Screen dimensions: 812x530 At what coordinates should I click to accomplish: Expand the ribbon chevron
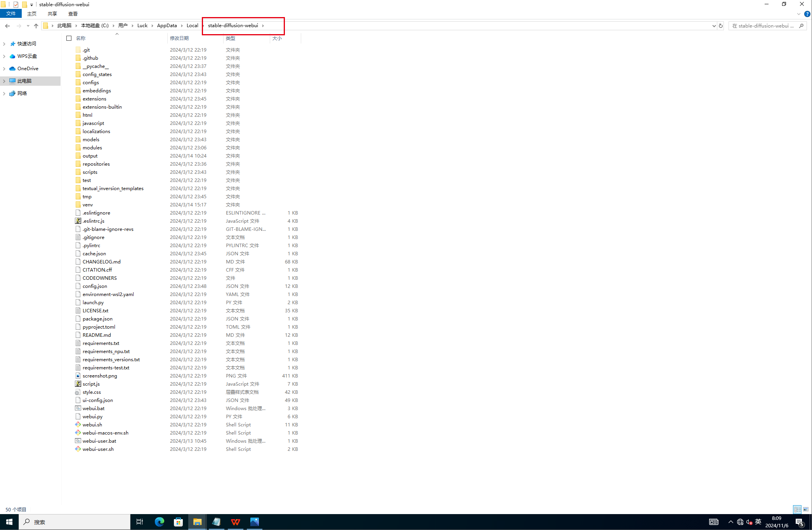point(799,14)
